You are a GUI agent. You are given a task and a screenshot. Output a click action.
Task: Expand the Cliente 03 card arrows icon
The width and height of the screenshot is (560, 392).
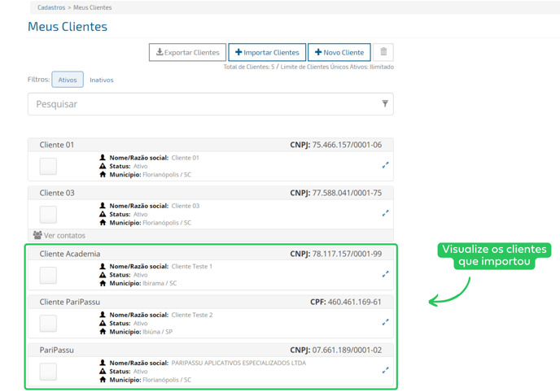(385, 213)
